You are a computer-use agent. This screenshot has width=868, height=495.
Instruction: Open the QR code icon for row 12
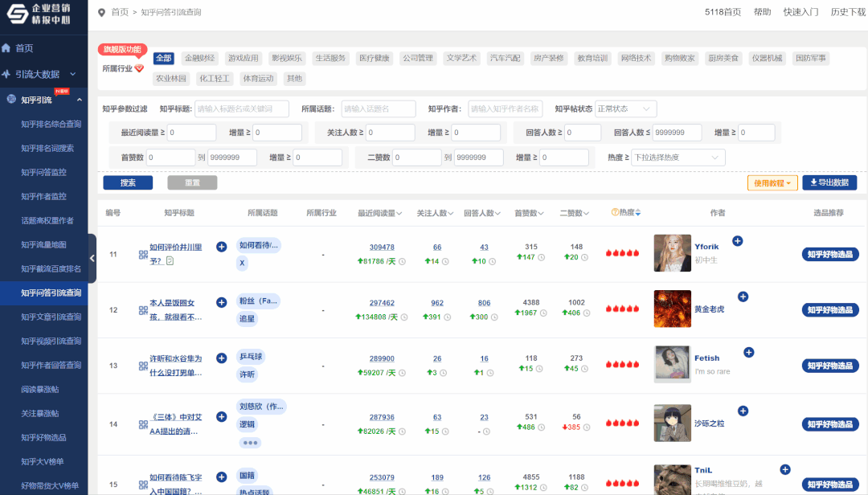click(x=143, y=311)
